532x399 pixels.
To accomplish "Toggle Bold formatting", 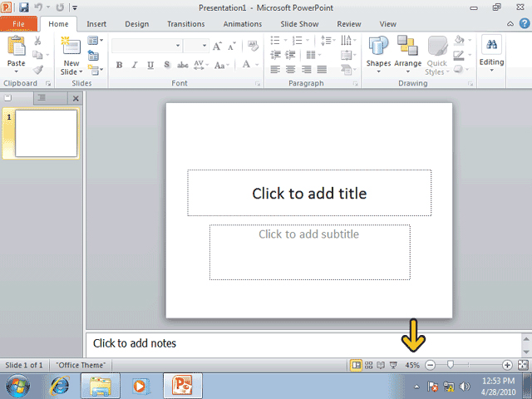I will (119, 65).
